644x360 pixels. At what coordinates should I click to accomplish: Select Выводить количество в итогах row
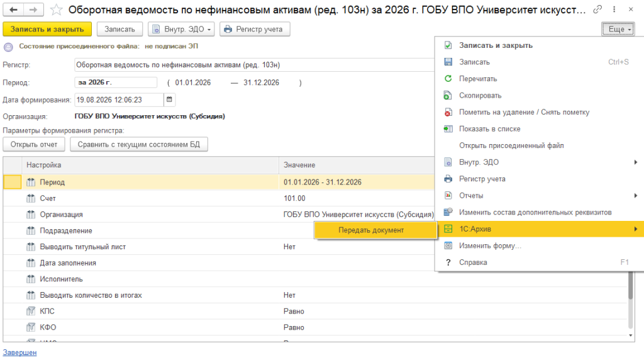tap(315, 295)
